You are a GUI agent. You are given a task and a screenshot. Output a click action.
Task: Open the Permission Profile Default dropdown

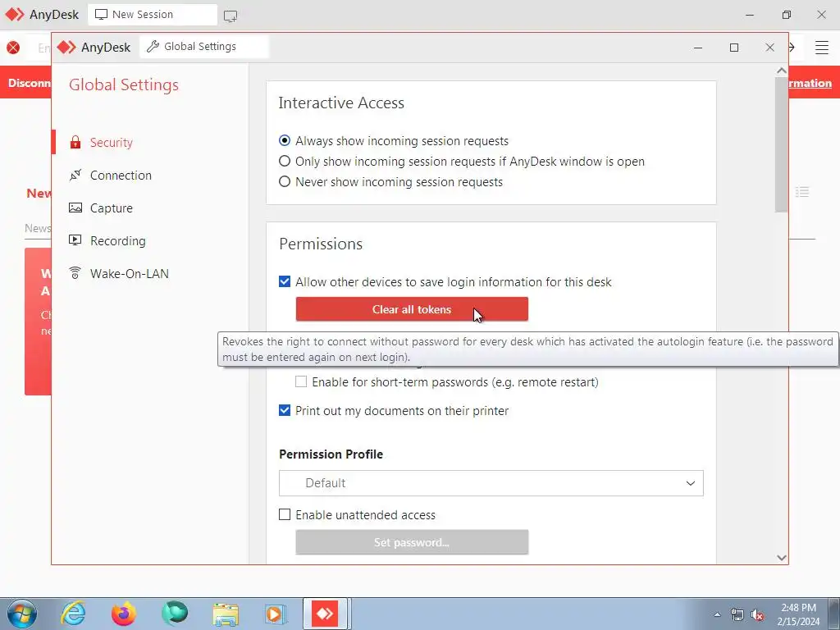coord(491,483)
